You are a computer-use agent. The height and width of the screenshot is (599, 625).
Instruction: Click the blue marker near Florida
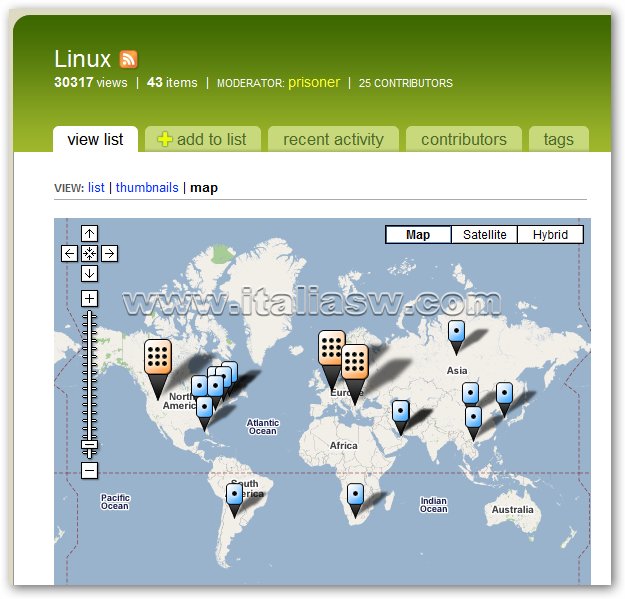click(204, 407)
